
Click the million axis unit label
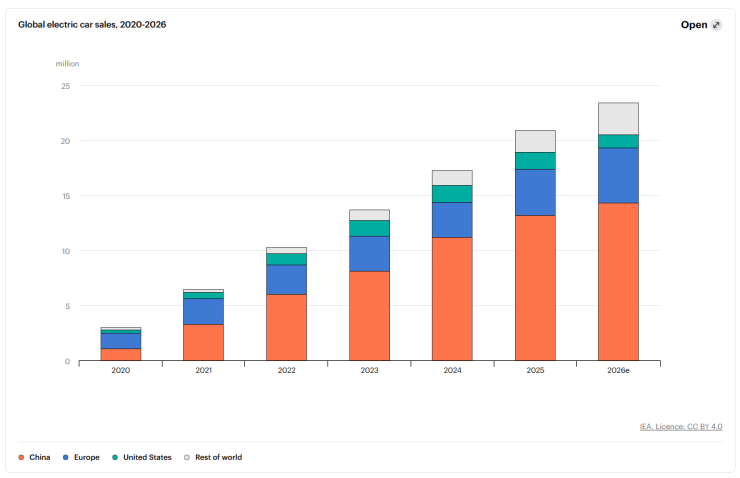click(67, 64)
